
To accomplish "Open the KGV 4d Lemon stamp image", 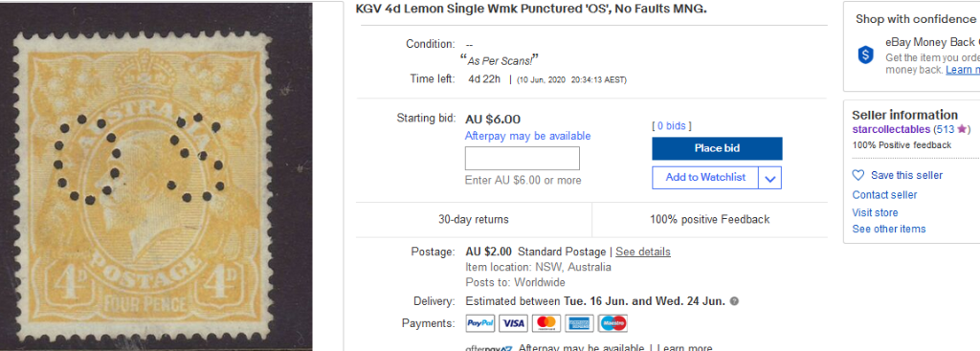I will tap(156, 177).
